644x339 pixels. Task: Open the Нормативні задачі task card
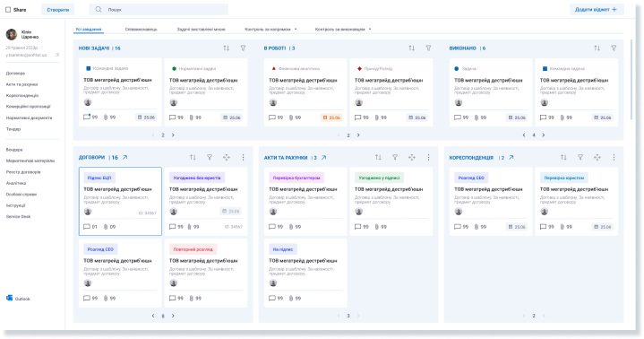[206, 92]
